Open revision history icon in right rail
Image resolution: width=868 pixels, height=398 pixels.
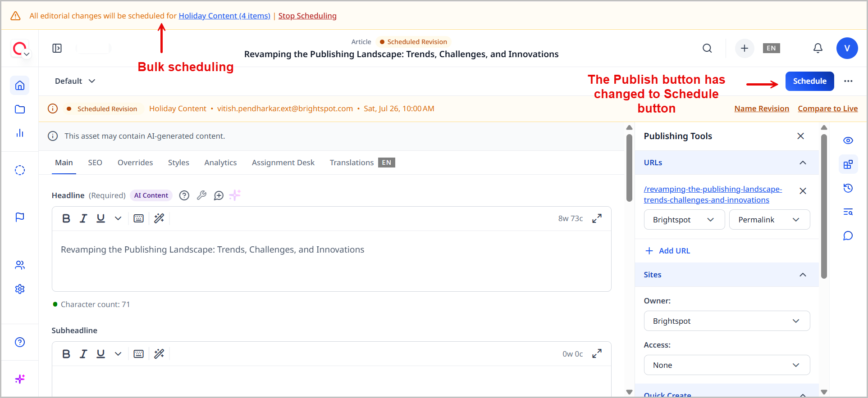click(x=848, y=188)
